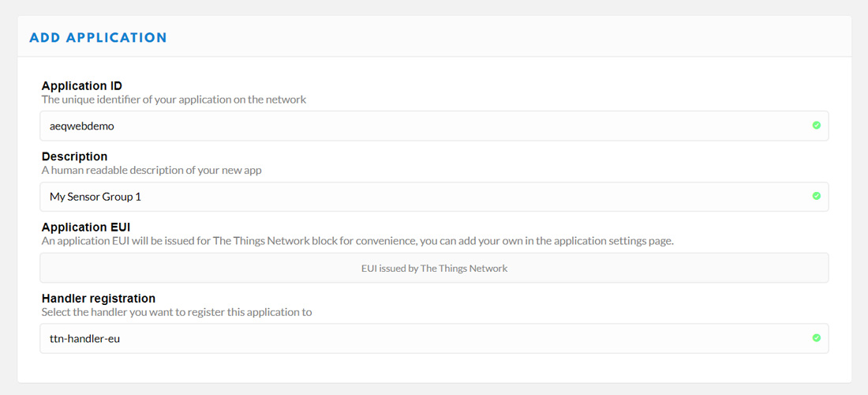Click the ADD APPLICATION heading
This screenshot has width=868, height=395.
pos(98,38)
